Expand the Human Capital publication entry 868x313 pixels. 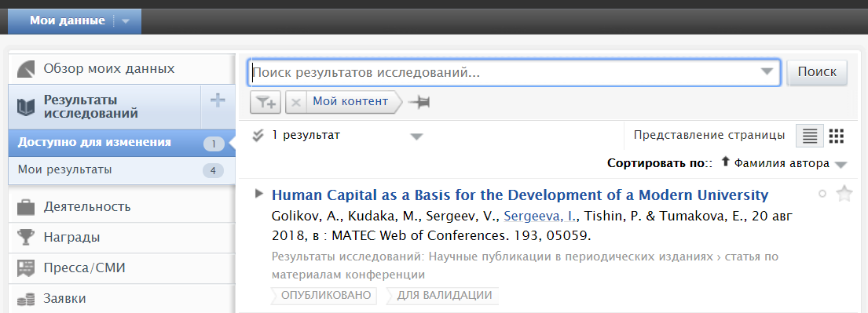tap(258, 194)
